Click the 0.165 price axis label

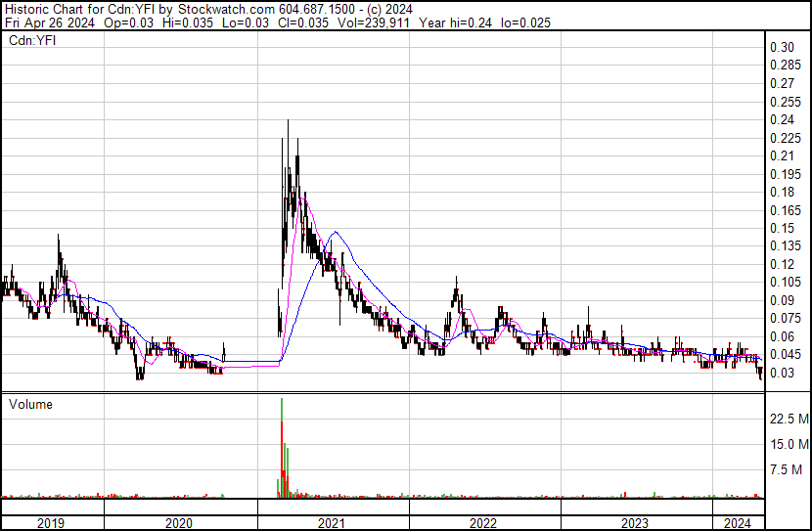785,210
